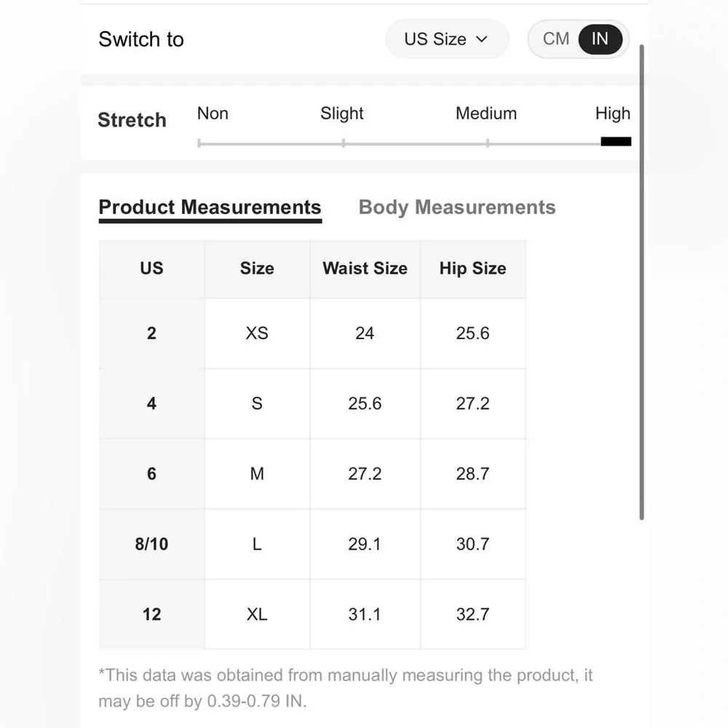Switch to the Body Measurements tab
The height and width of the screenshot is (728, 728).
pyautogui.click(x=457, y=207)
